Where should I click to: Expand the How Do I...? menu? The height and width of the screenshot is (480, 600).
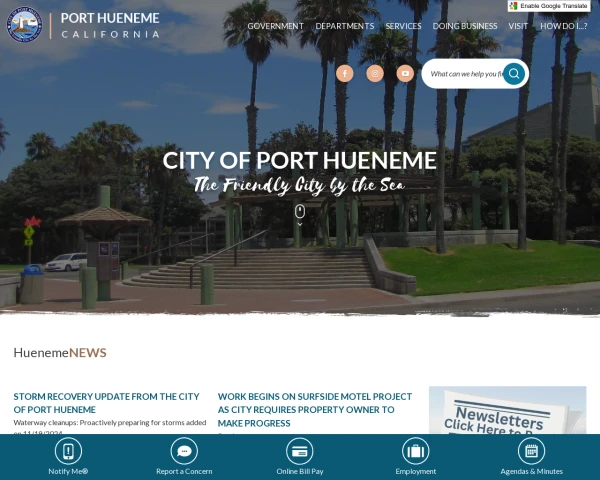(x=564, y=26)
